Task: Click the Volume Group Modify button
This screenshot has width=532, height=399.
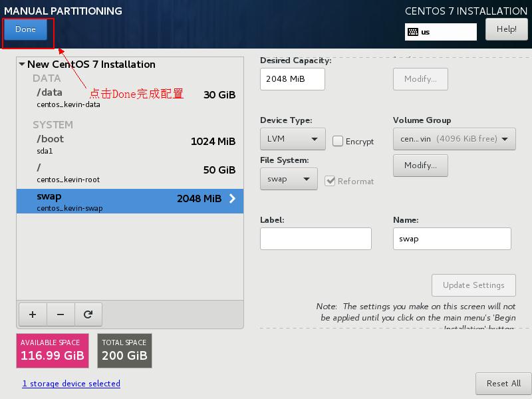Action: (420, 166)
